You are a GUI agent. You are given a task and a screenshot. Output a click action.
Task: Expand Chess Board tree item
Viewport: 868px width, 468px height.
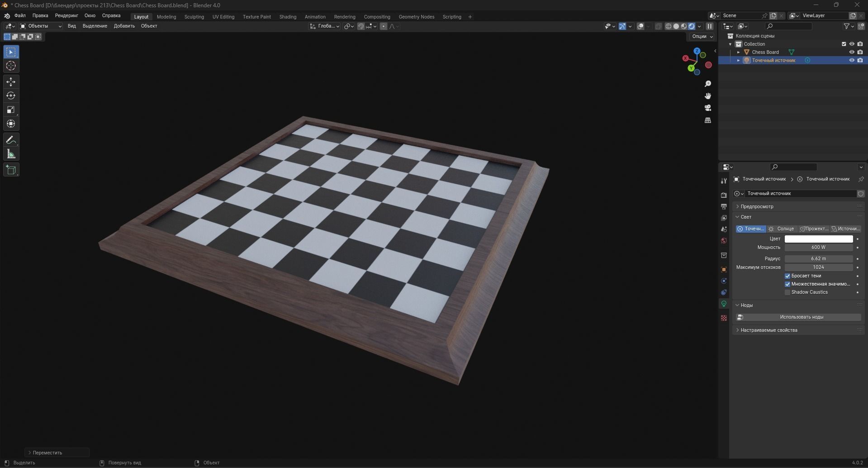739,52
